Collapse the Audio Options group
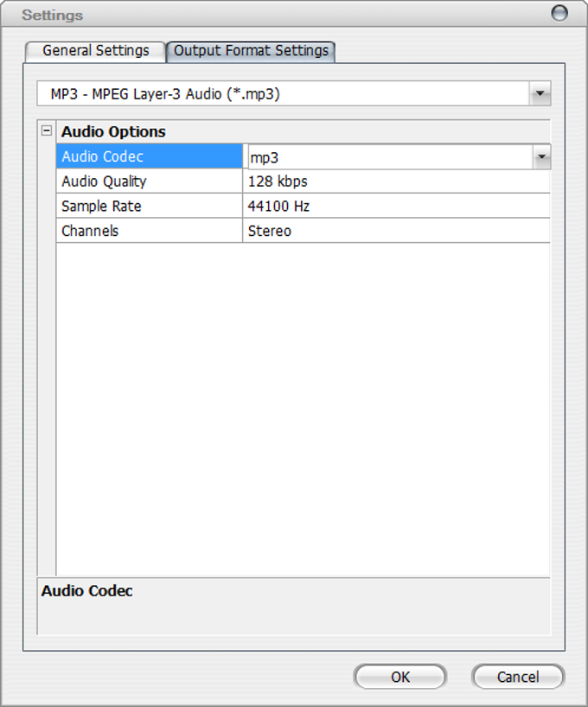 [47, 131]
